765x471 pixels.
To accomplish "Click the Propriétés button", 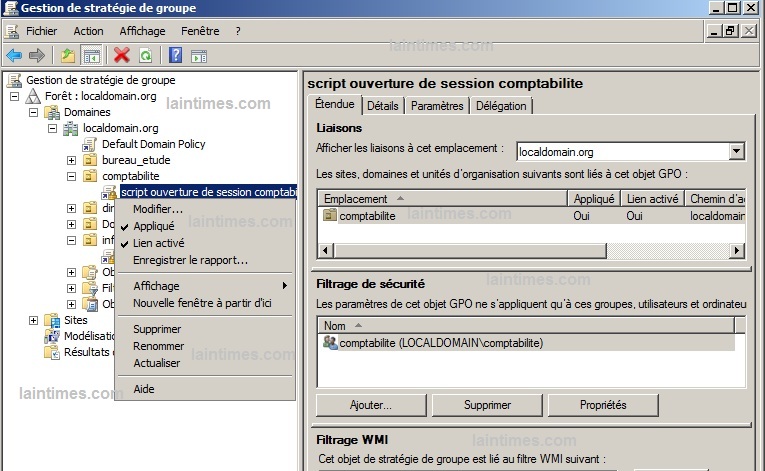I will 603,405.
